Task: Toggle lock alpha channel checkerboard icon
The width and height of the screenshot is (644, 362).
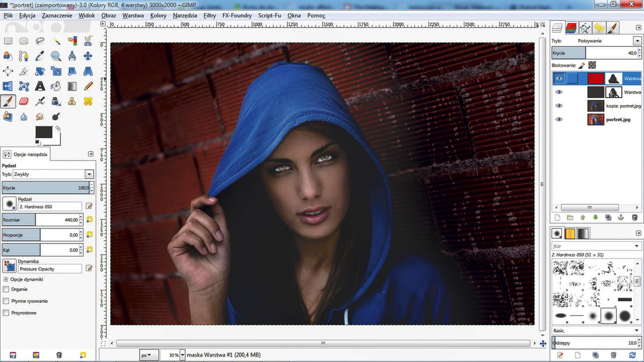Action: pos(592,65)
